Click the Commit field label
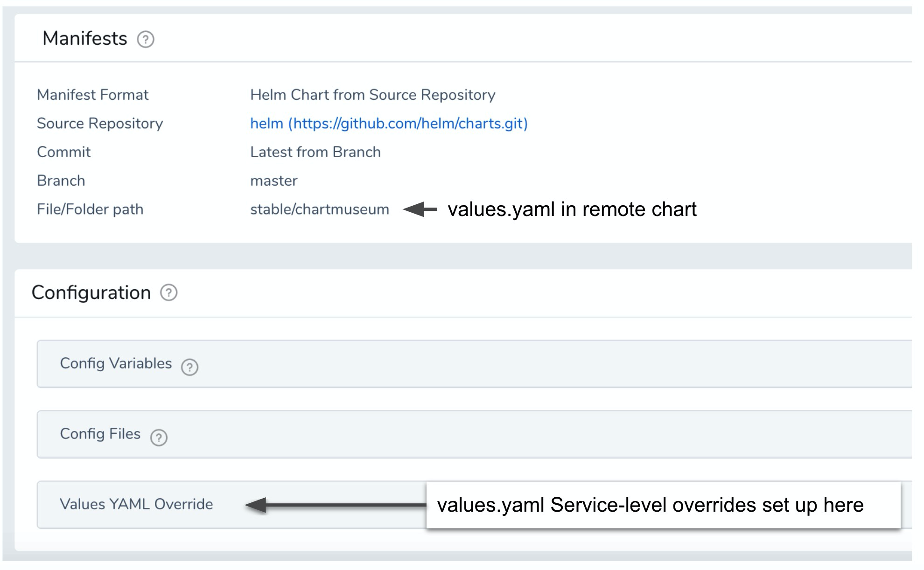This screenshot has width=924, height=570. (63, 152)
